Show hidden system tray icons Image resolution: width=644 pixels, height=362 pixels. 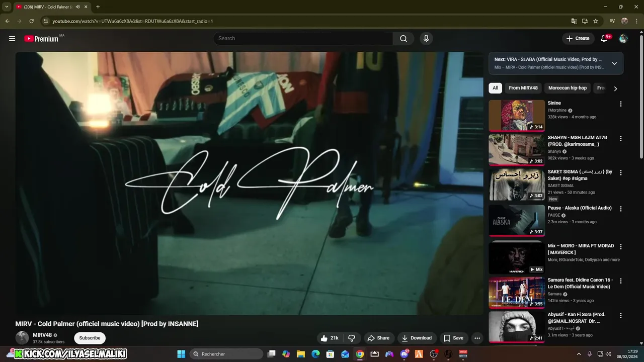pyautogui.click(x=579, y=354)
